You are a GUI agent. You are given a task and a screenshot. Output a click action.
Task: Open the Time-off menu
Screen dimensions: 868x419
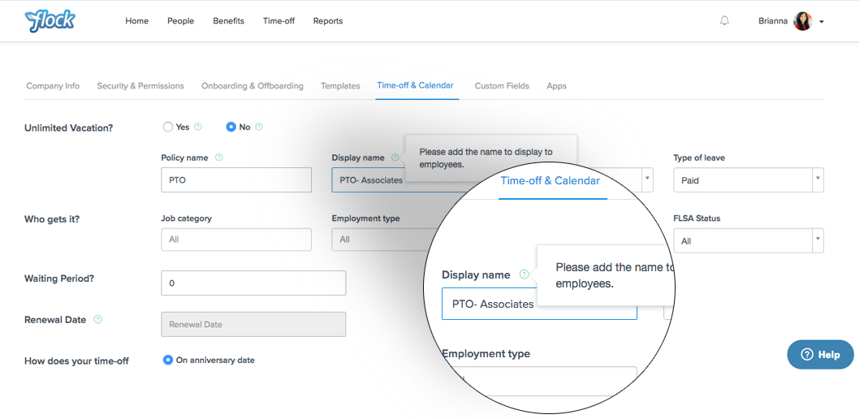[279, 21]
